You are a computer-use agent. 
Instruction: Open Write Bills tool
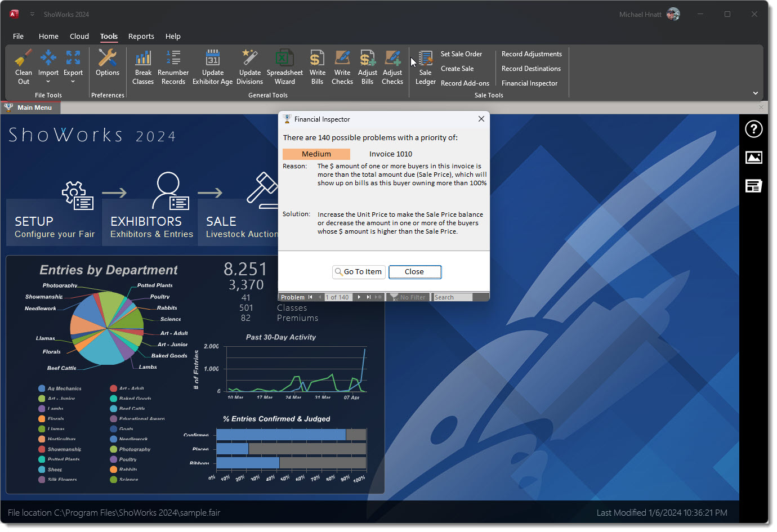coord(317,66)
